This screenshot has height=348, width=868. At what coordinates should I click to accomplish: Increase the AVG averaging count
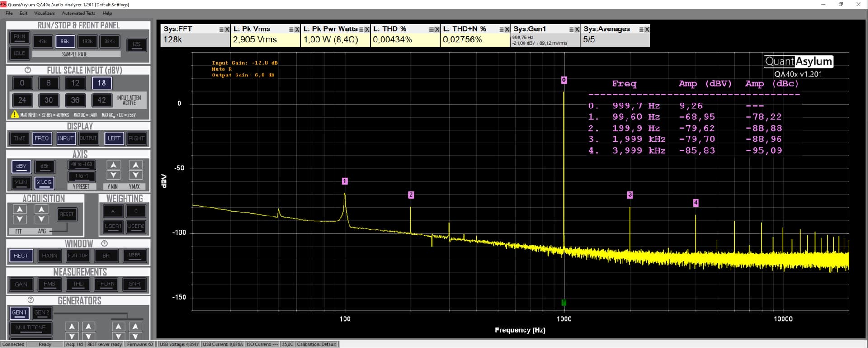[x=42, y=209]
